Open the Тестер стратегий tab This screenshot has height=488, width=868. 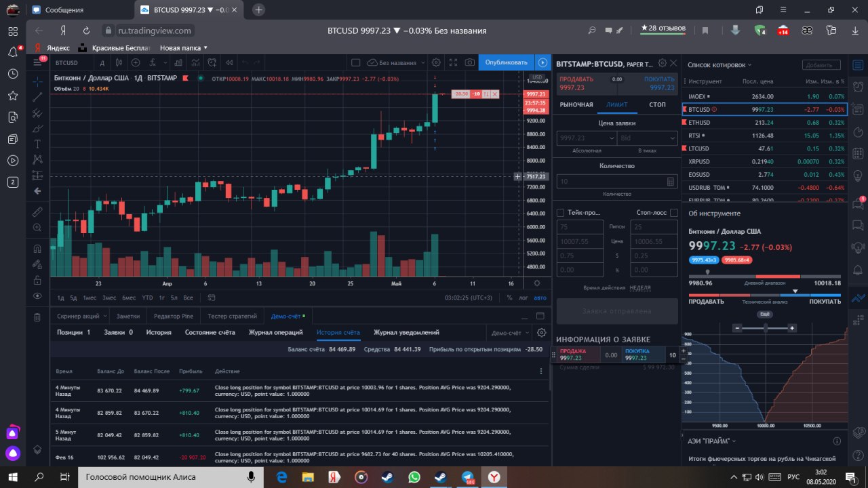pos(232,316)
